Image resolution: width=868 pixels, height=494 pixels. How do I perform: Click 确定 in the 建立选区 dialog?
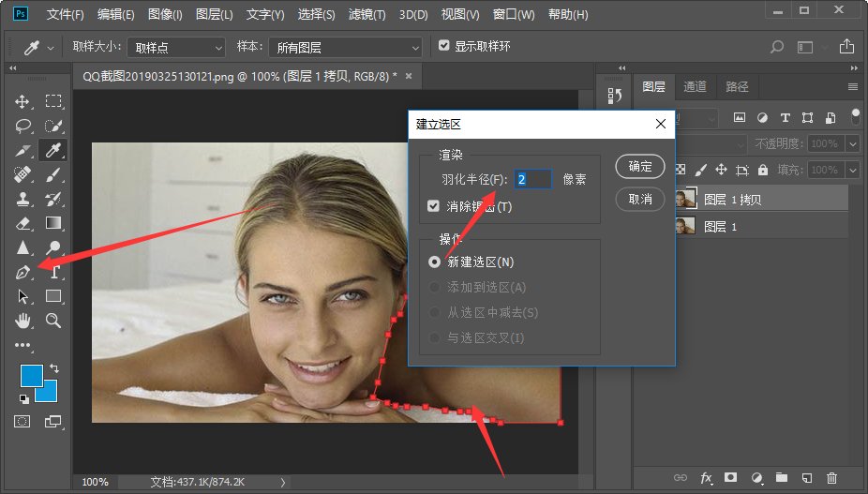tap(640, 166)
